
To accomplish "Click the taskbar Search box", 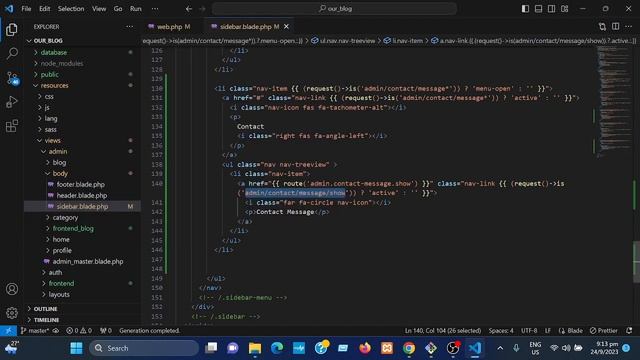I will pos(144,348).
